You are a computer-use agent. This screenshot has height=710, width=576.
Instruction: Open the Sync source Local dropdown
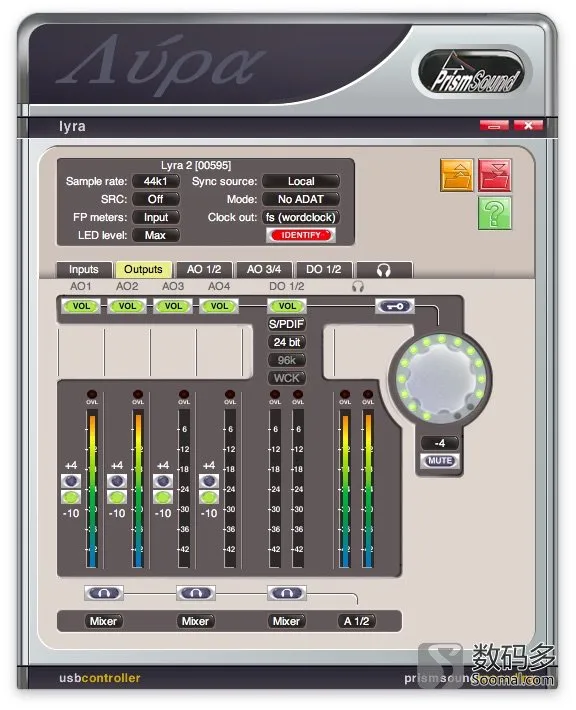click(x=301, y=181)
